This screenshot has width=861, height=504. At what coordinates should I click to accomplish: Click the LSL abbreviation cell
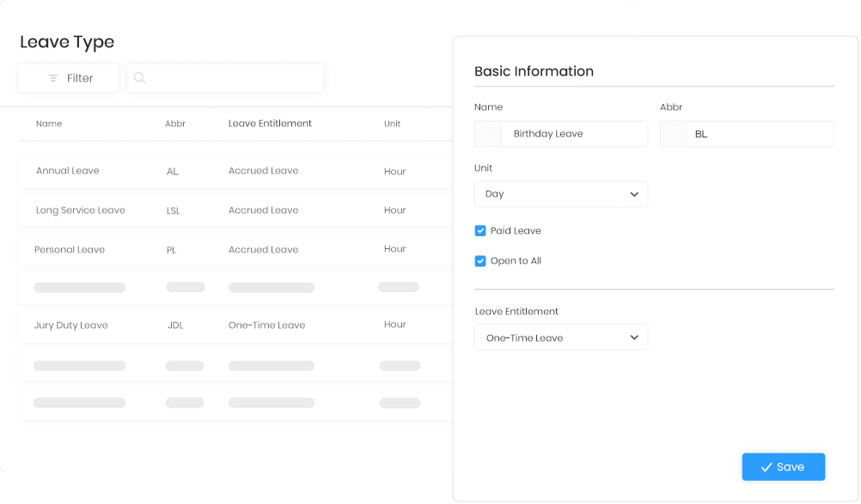(x=173, y=210)
